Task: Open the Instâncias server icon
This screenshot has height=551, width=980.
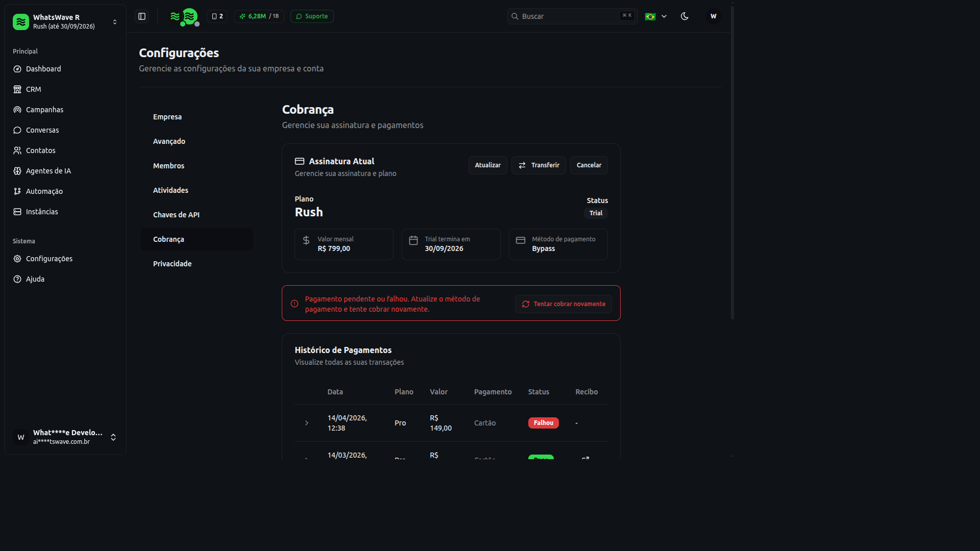Action: coord(17,212)
